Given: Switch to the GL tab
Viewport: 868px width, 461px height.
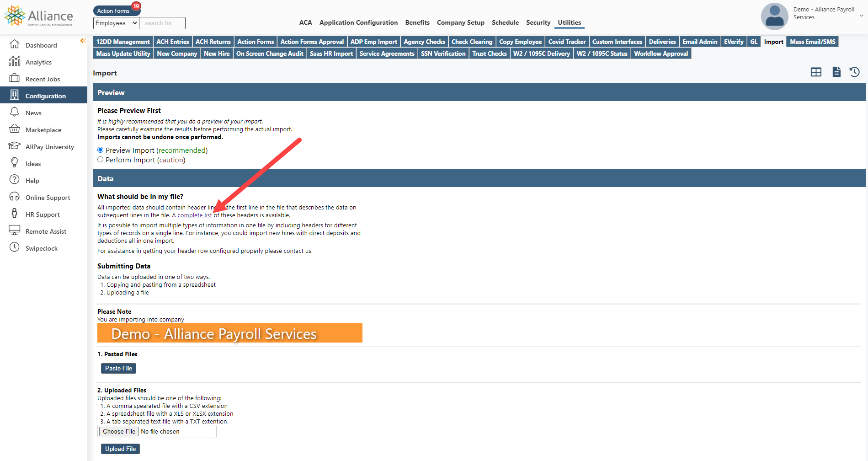Looking at the screenshot, I should pos(754,42).
